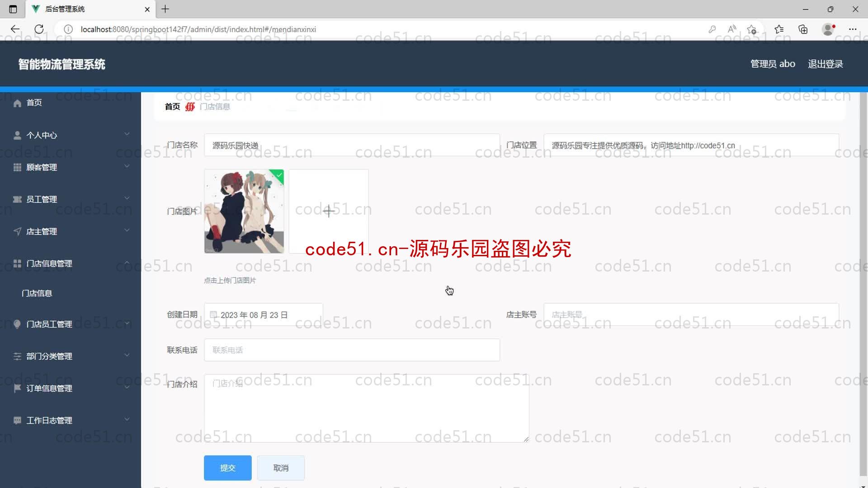The height and width of the screenshot is (488, 868).
Task: Click the 提交 submit button
Action: pyautogui.click(x=228, y=468)
